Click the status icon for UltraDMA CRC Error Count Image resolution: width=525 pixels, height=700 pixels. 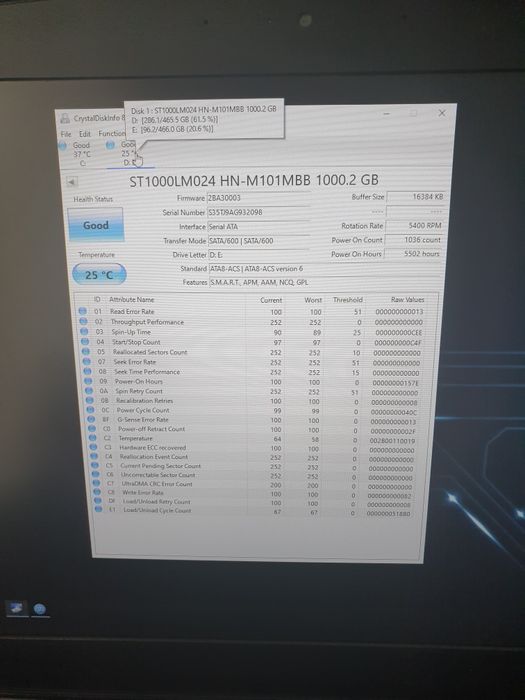point(96,483)
